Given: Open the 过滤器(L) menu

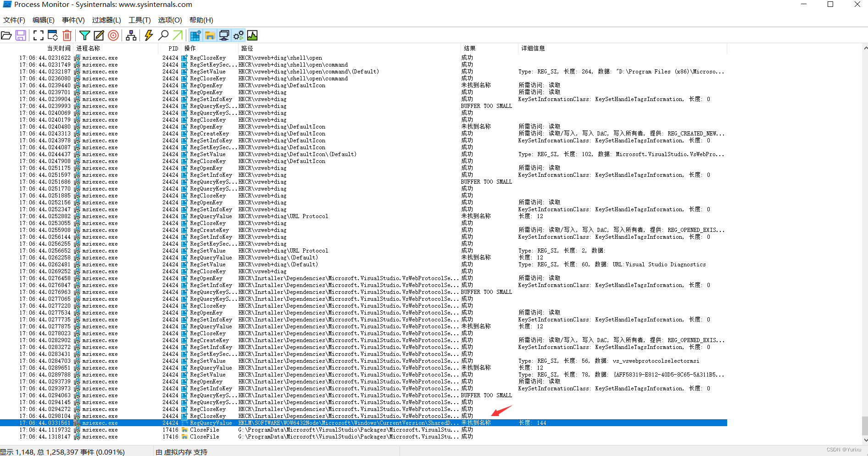Looking at the screenshot, I should click(x=106, y=20).
